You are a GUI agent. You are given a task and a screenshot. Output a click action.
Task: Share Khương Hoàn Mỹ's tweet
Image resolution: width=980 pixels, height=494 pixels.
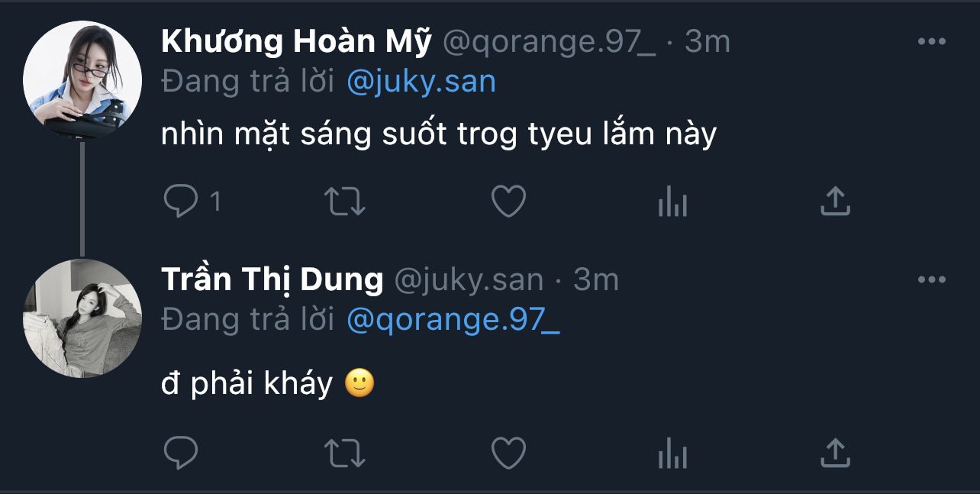tap(835, 202)
